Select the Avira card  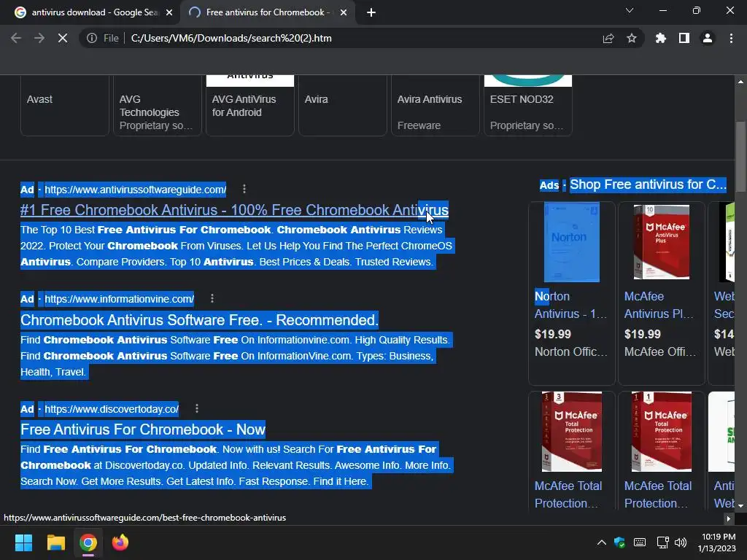coord(343,106)
